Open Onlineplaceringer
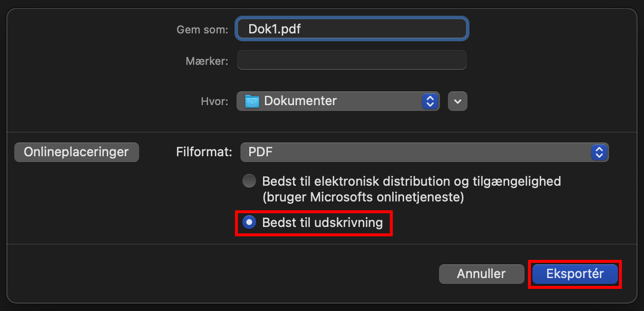 coord(77,152)
